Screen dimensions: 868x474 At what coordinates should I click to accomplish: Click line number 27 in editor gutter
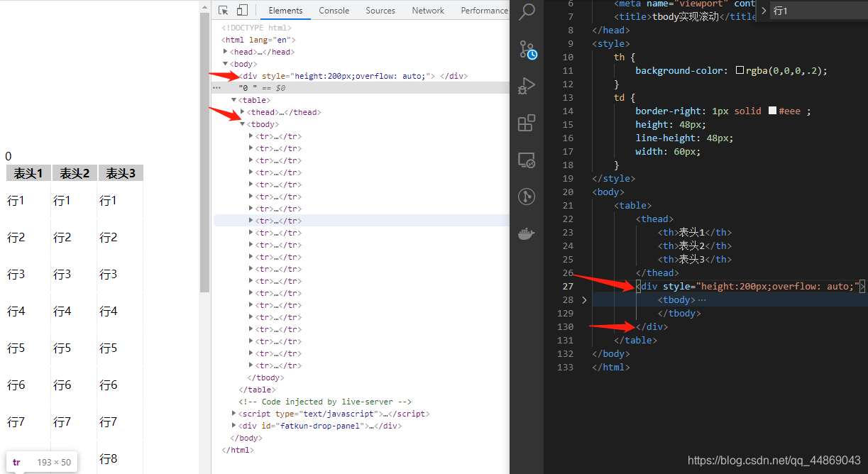coord(567,286)
